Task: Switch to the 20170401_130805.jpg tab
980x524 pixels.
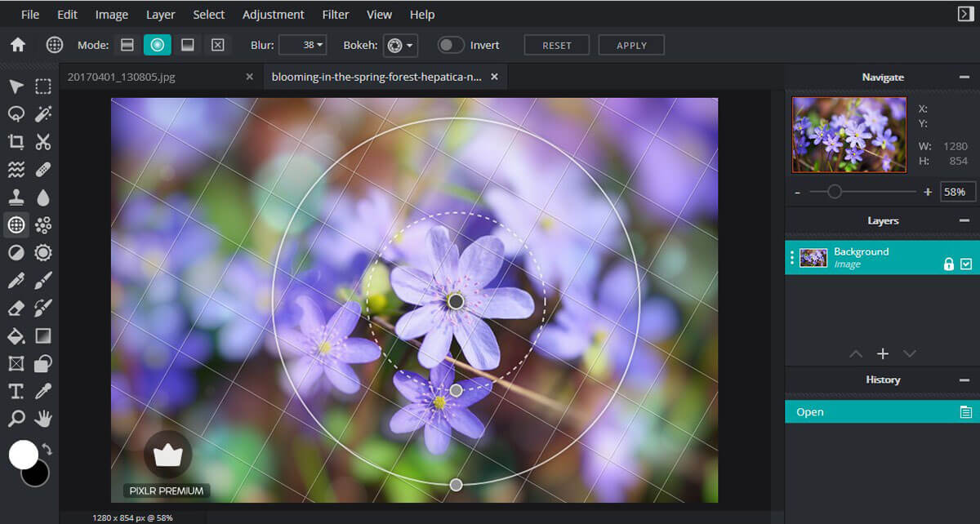Action: [x=122, y=77]
